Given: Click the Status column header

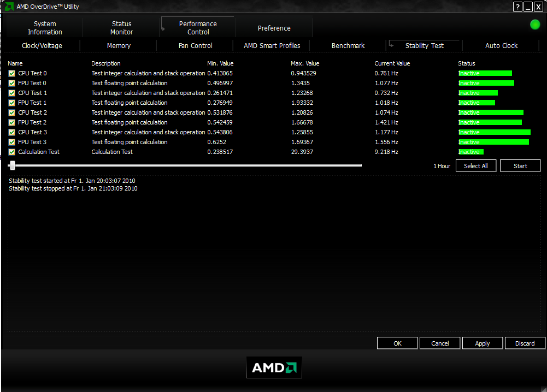Looking at the screenshot, I should [x=467, y=63].
